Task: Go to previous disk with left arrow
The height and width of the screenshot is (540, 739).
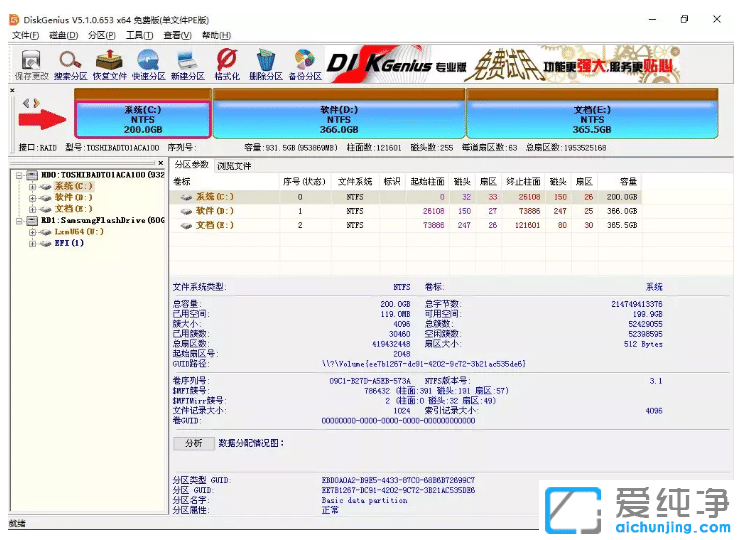Action: (x=26, y=103)
